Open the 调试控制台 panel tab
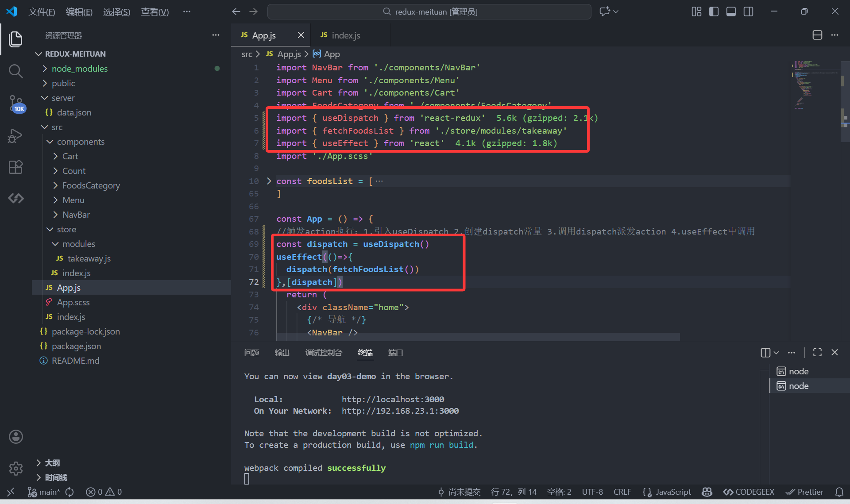The width and height of the screenshot is (850, 504). click(324, 353)
